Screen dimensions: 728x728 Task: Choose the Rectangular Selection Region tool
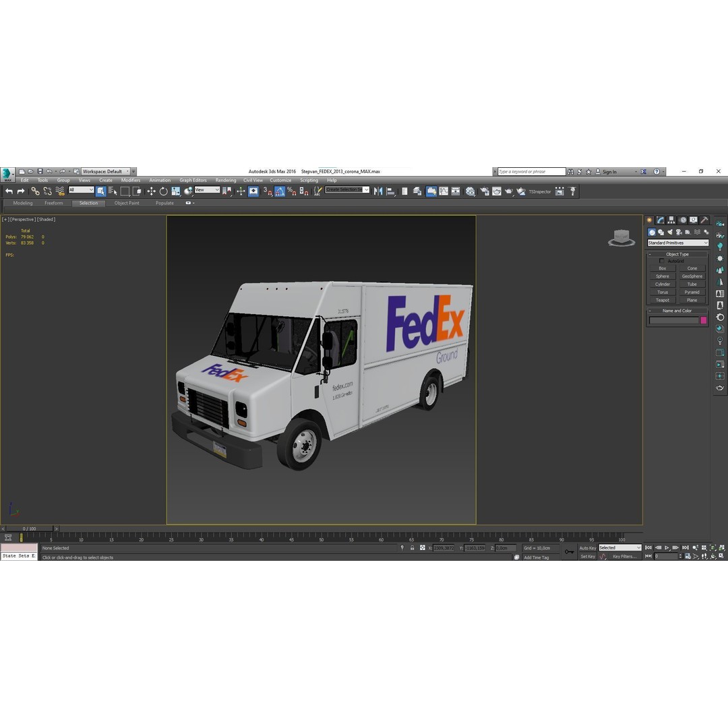point(125,191)
